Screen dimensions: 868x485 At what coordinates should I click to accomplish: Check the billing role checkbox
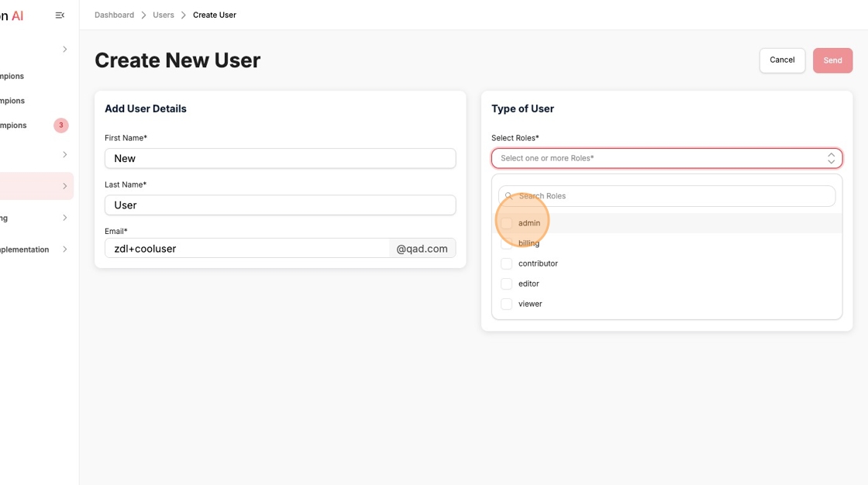506,243
